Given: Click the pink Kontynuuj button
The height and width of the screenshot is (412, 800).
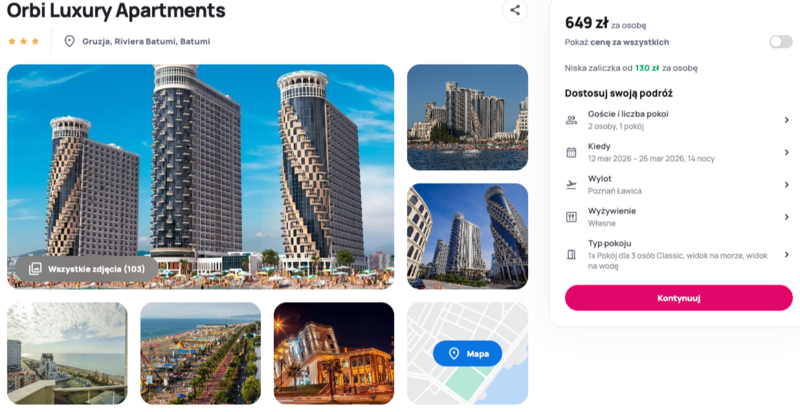Looking at the screenshot, I should 678,298.
